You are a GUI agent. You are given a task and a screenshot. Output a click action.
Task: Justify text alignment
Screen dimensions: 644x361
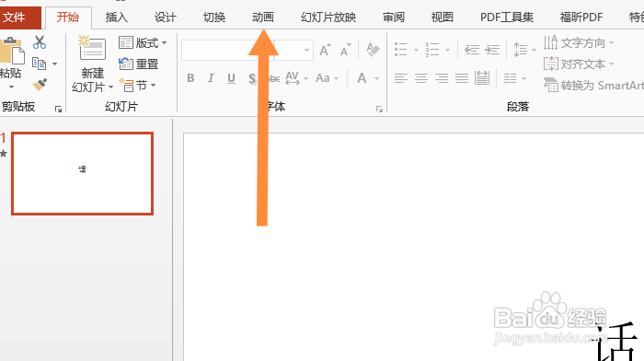click(462, 78)
